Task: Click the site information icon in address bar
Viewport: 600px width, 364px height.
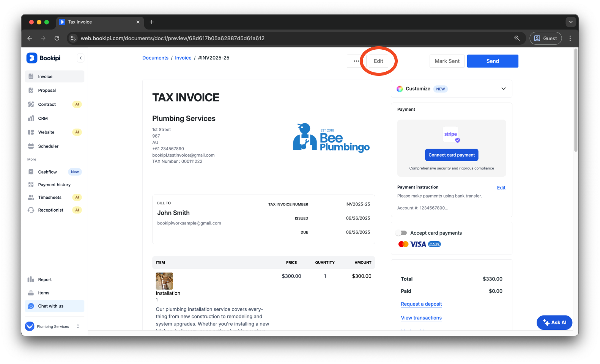Action: click(73, 38)
